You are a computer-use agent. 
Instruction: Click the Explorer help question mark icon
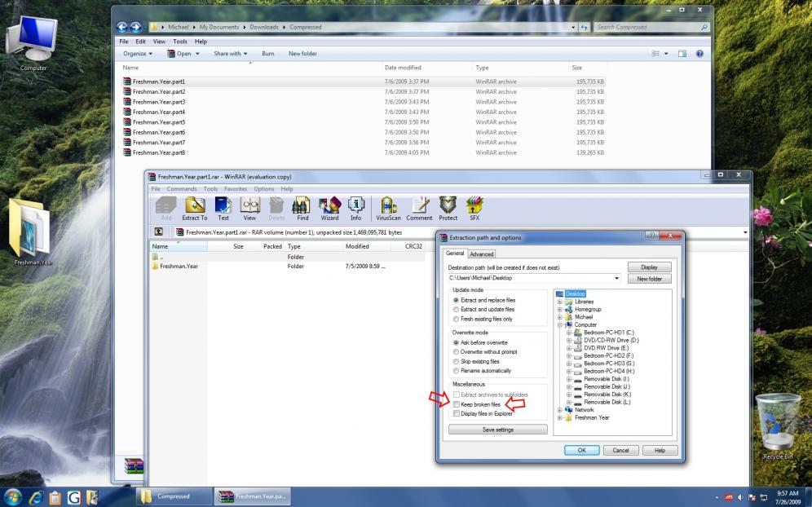(x=699, y=54)
